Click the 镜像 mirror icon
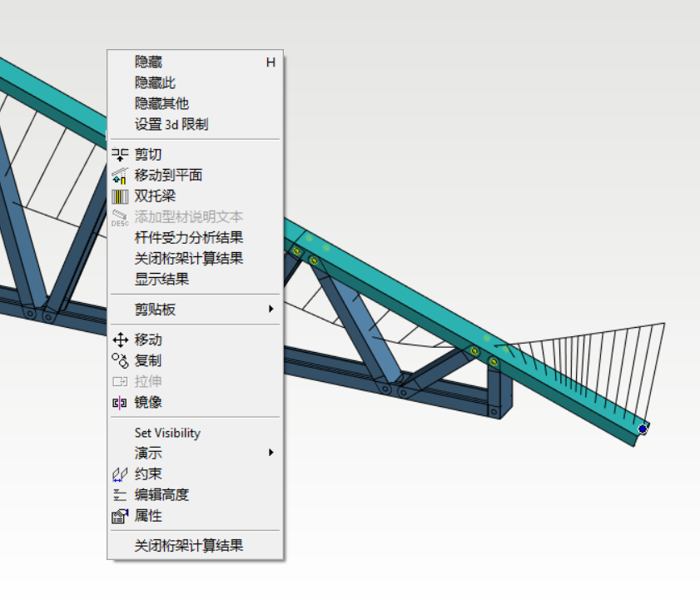Image resolution: width=700 pixels, height=600 pixels. pyautogui.click(x=120, y=403)
